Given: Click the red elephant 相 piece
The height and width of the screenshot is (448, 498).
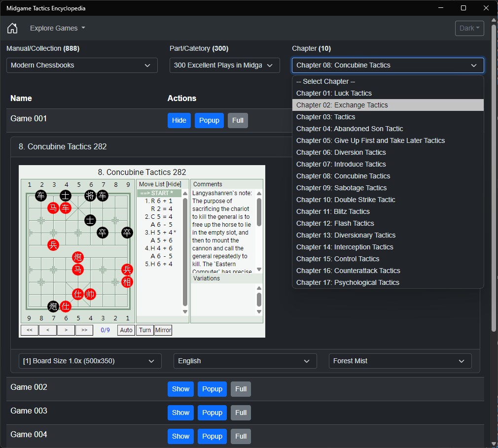Looking at the screenshot, I should point(127,282).
